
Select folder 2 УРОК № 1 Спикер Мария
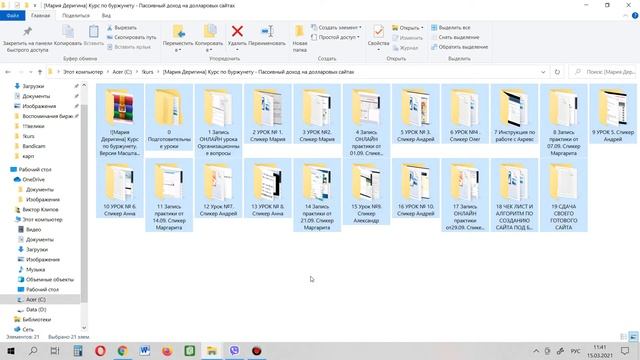coord(267,114)
